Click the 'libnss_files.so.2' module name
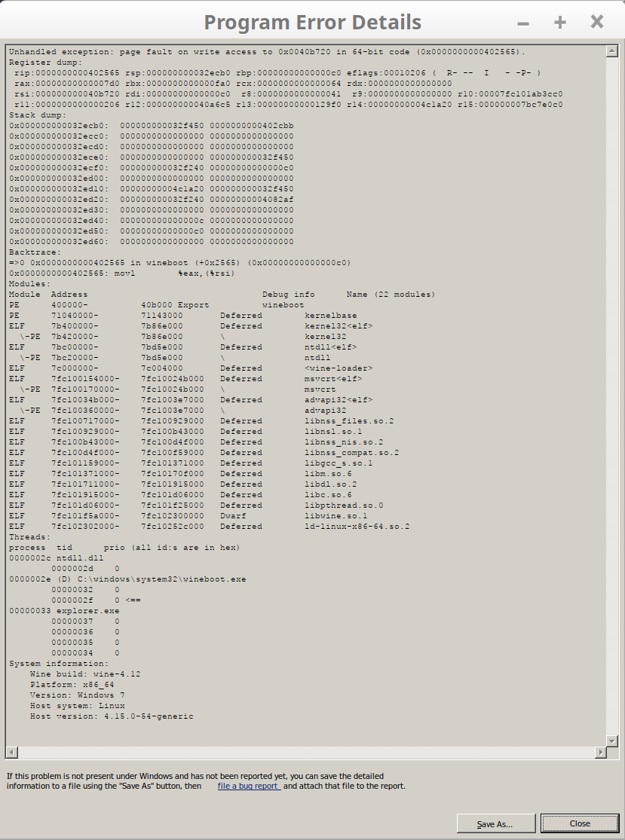 click(x=349, y=421)
